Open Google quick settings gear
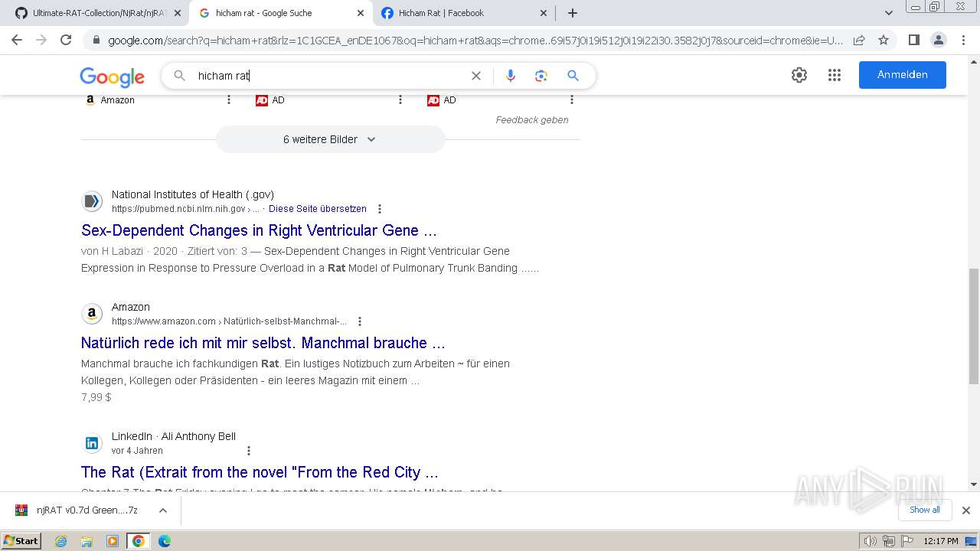The height and width of the screenshot is (551, 980). tap(799, 75)
